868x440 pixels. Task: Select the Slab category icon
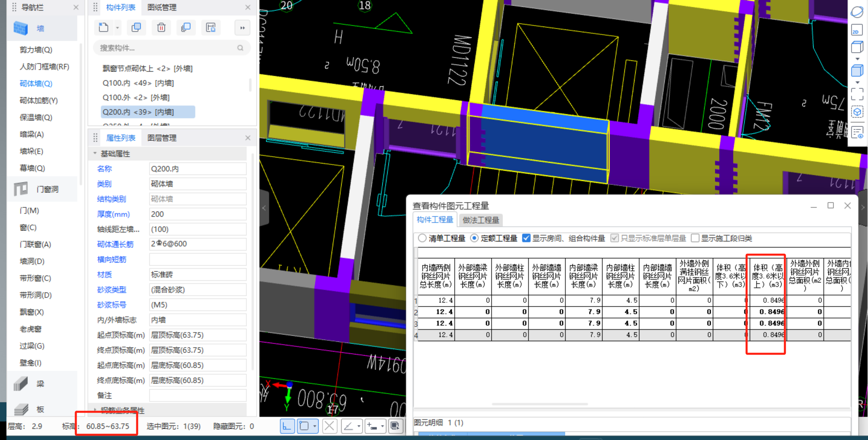point(21,409)
